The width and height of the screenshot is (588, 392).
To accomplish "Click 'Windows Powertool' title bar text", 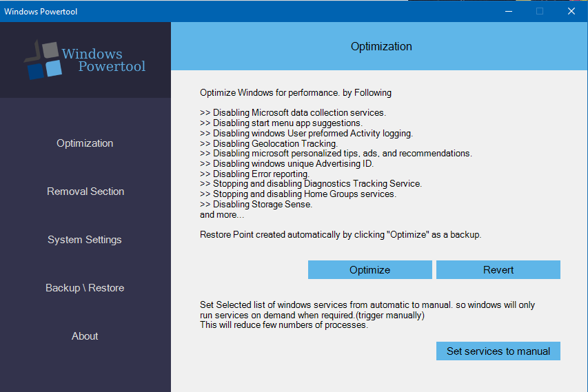I will pyautogui.click(x=41, y=12).
